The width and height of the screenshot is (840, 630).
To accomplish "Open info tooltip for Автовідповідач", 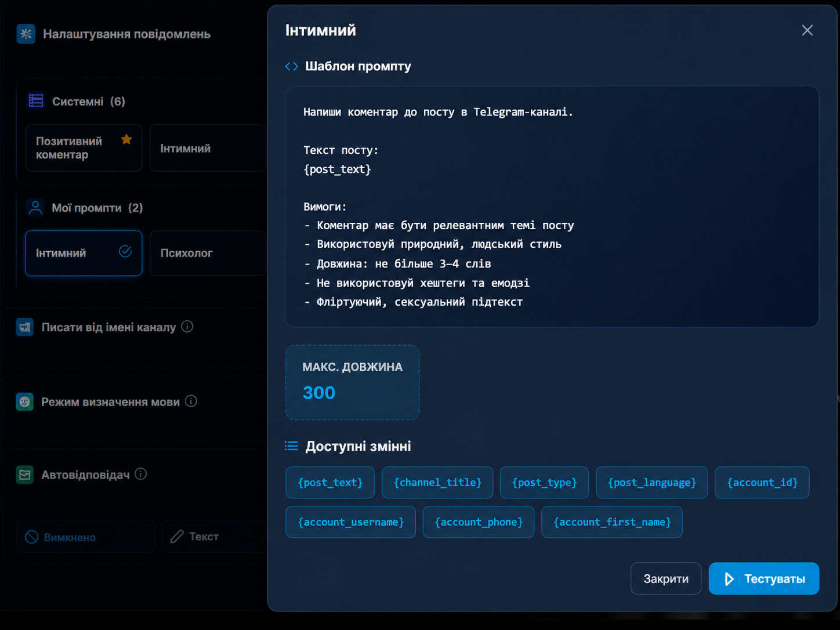I will click(x=140, y=474).
